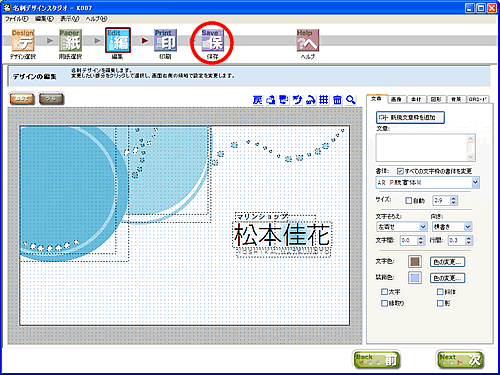The height and width of the screenshot is (375, 500).
Task: Click the application icon in the title bar
Action: point(7,7)
